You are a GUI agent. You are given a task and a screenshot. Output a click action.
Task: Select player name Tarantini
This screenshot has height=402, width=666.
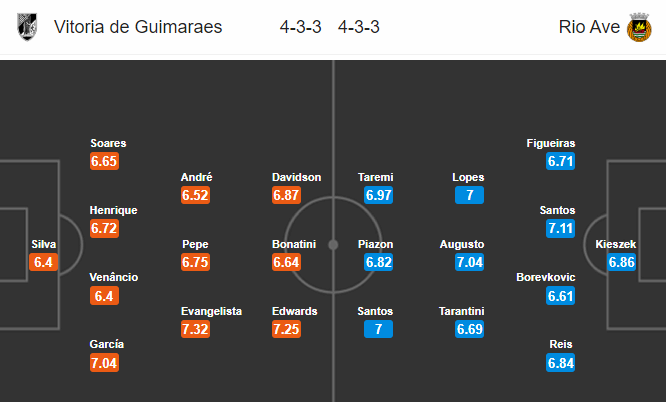pos(462,311)
